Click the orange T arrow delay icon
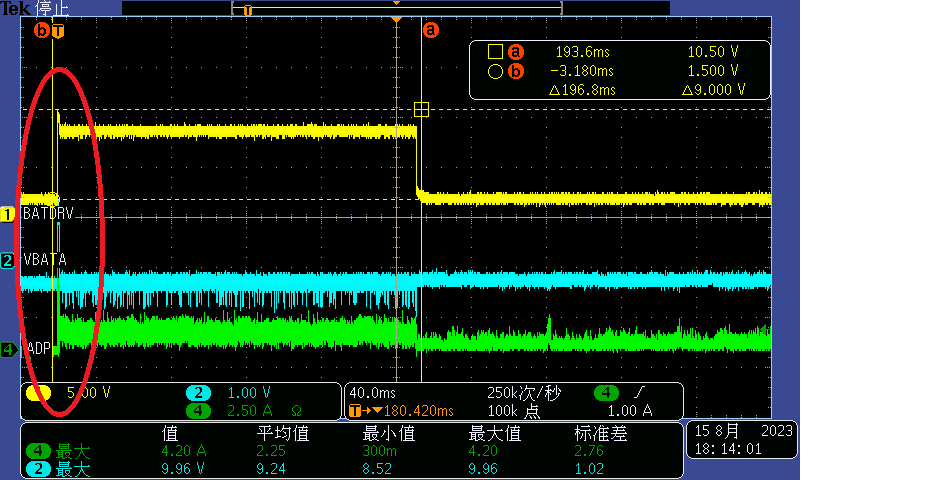This screenshot has height=480, width=950. coord(365,411)
